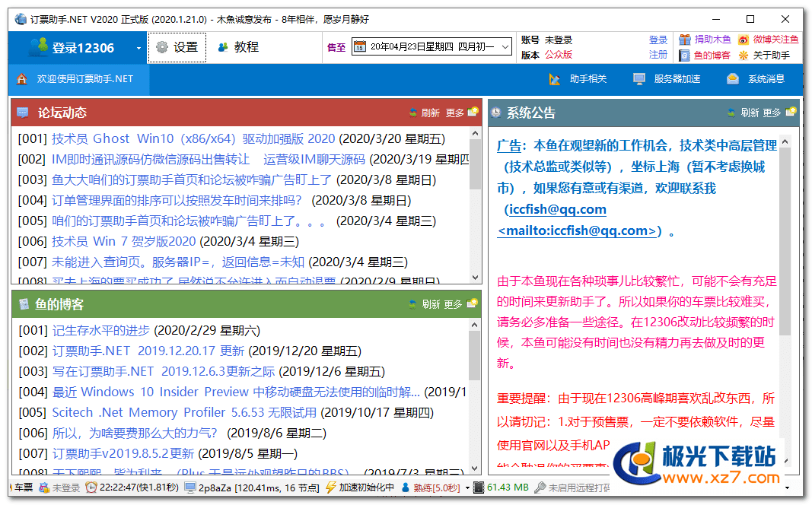Click the gift icon beside 捐助木鱼
This screenshot has width=812, height=505.
click(x=685, y=40)
